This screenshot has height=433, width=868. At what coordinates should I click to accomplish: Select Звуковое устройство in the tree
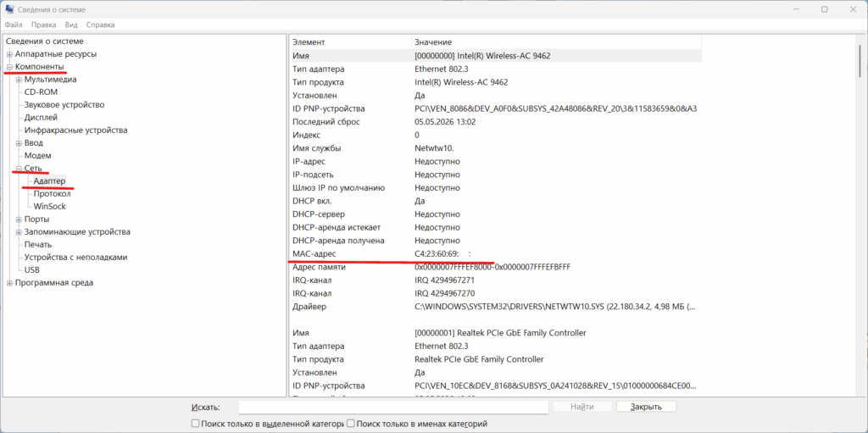(64, 105)
